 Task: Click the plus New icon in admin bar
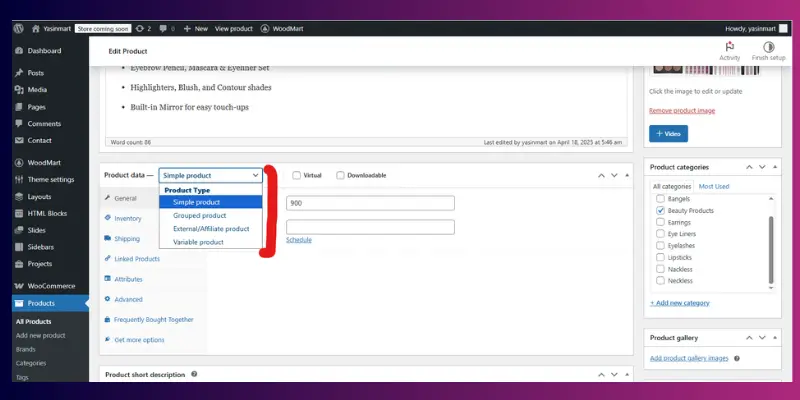[187, 29]
